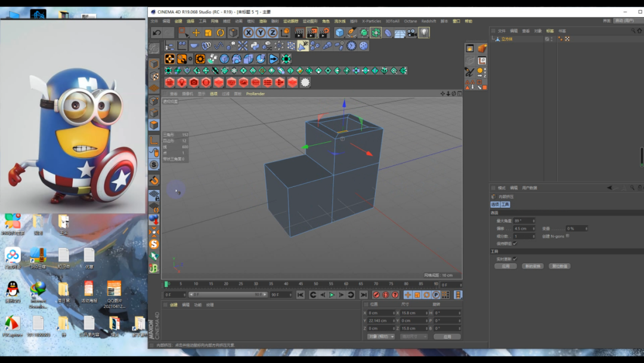Click the position Y 22.143 cm field
644x363 pixels.
point(381,321)
